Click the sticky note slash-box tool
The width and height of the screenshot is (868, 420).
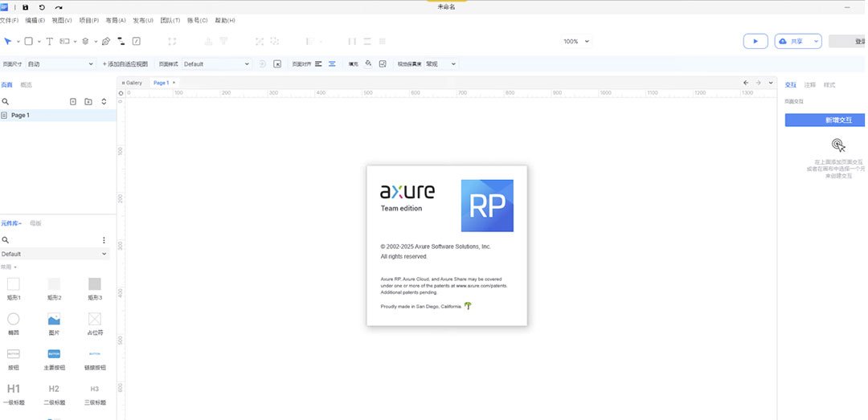point(136,41)
